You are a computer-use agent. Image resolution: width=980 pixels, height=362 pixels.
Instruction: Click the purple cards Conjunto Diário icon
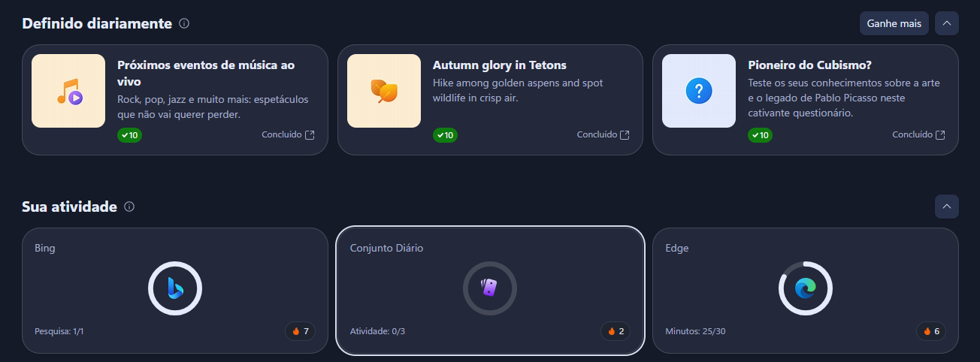[x=490, y=288]
